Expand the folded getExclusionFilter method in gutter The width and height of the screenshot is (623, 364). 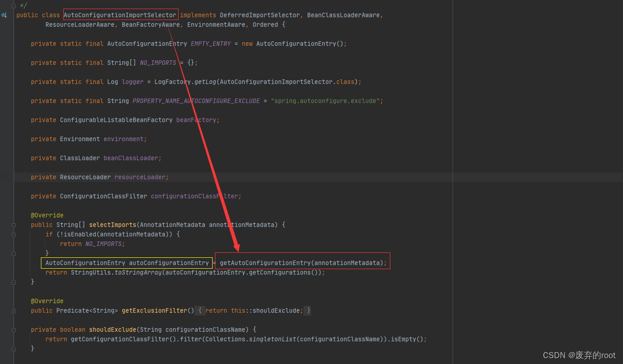[14, 311]
